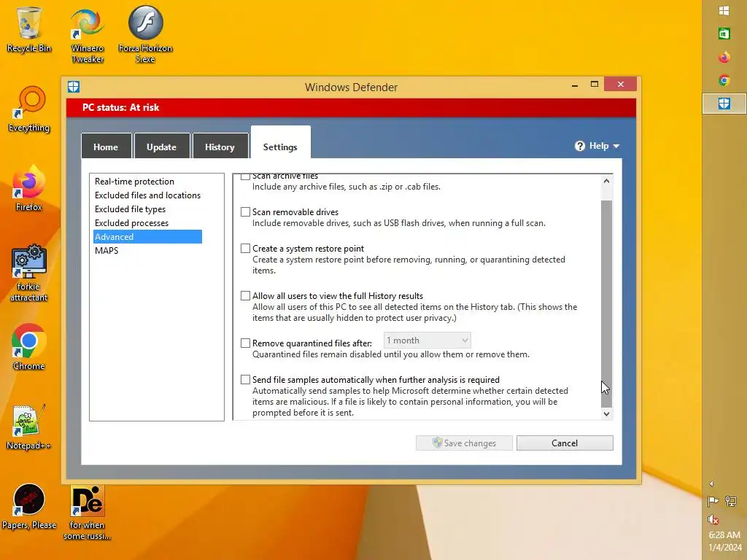
Task: Switch to the Update tab
Action: coord(161,147)
